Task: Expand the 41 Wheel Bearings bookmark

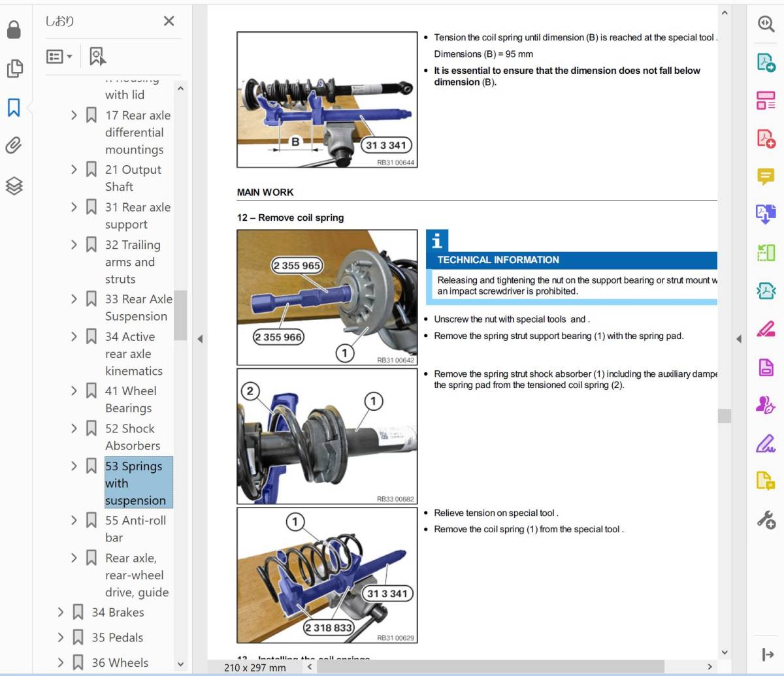Action: [74, 391]
